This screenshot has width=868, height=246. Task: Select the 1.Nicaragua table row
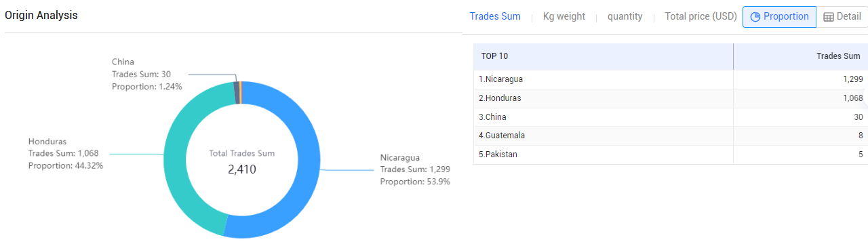click(671, 79)
